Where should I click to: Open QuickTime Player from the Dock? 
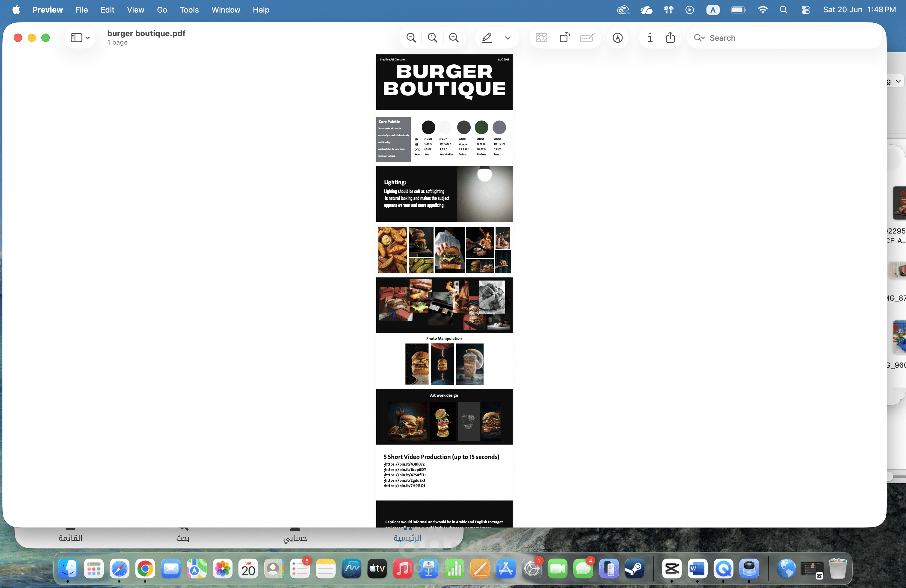[x=723, y=569]
